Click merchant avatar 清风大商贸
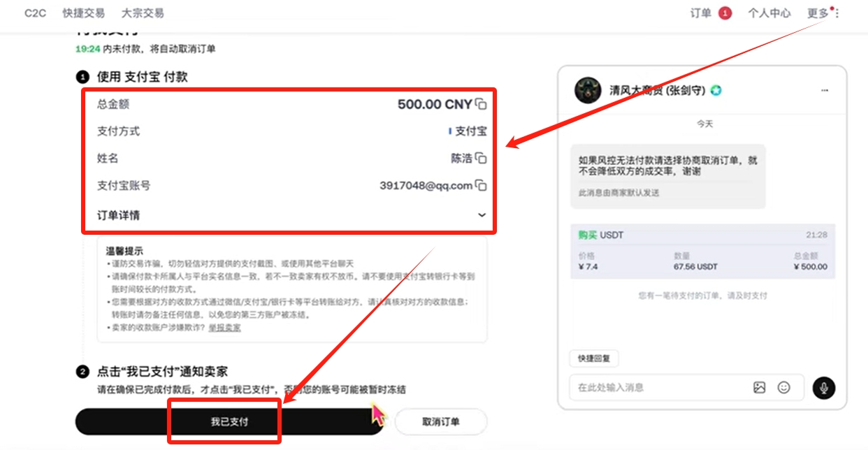 pos(588,90)
